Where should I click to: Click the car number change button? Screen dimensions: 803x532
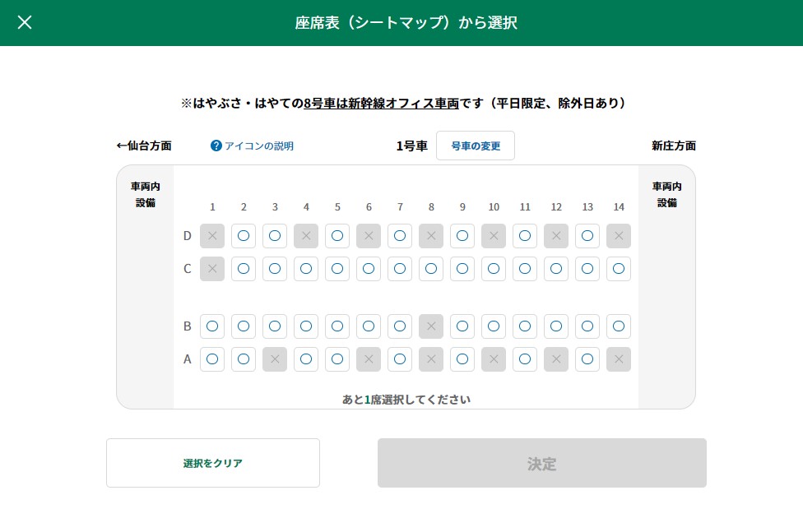point(476,146)
